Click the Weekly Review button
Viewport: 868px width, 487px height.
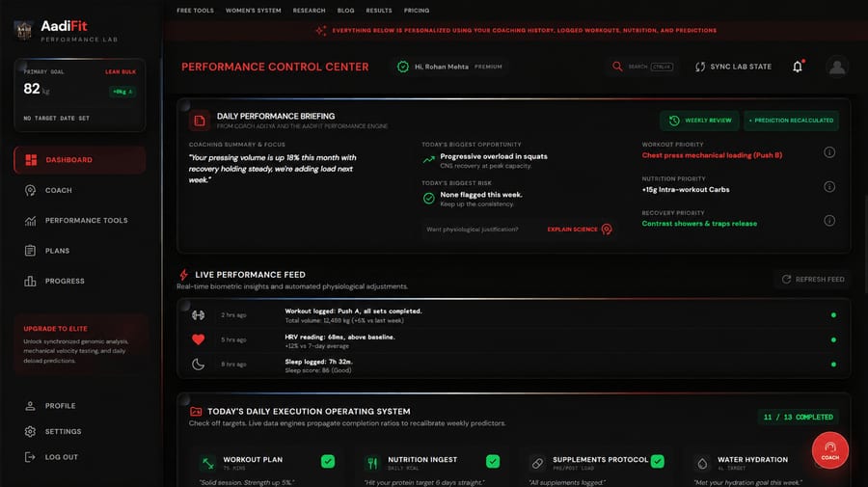700,121
